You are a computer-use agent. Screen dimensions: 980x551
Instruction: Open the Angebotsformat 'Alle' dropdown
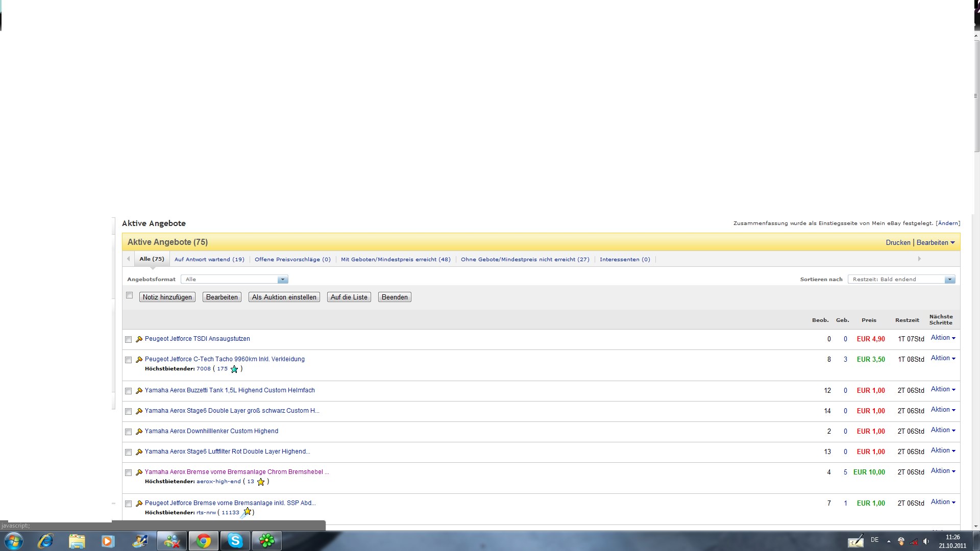(234, 280)
